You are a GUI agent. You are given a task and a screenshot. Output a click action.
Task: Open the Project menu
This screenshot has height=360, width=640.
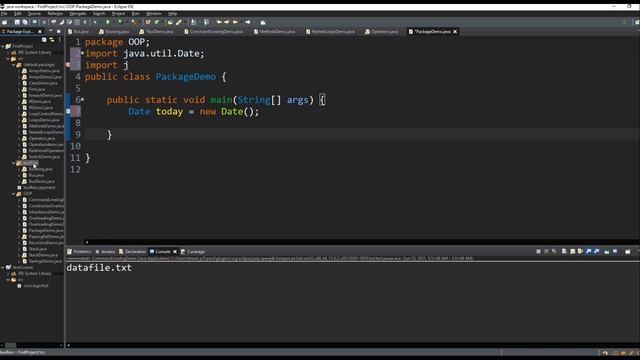tap(118, 13)
